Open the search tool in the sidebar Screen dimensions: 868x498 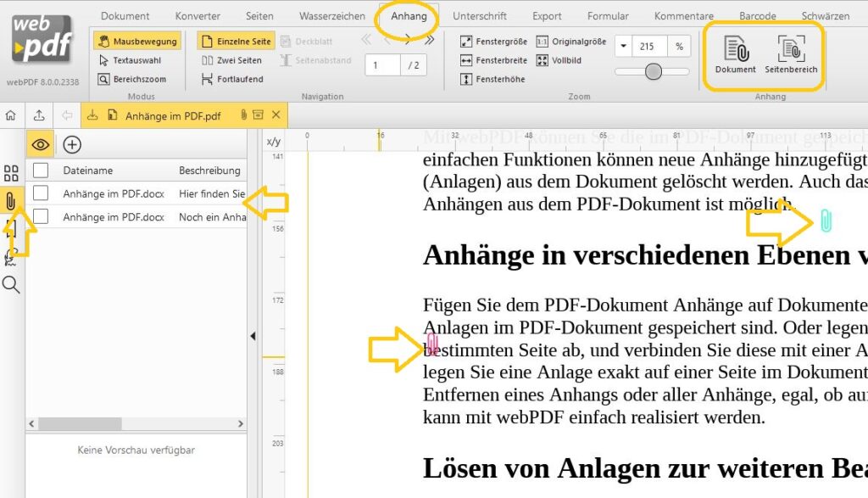pyautogui.click(x=11, y=284)
